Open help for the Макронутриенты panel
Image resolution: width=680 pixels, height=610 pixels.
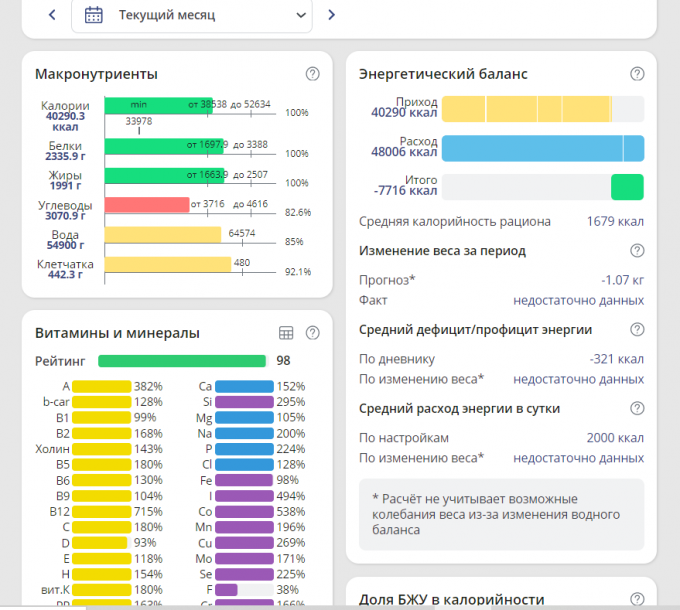click(x=313, y=74)
